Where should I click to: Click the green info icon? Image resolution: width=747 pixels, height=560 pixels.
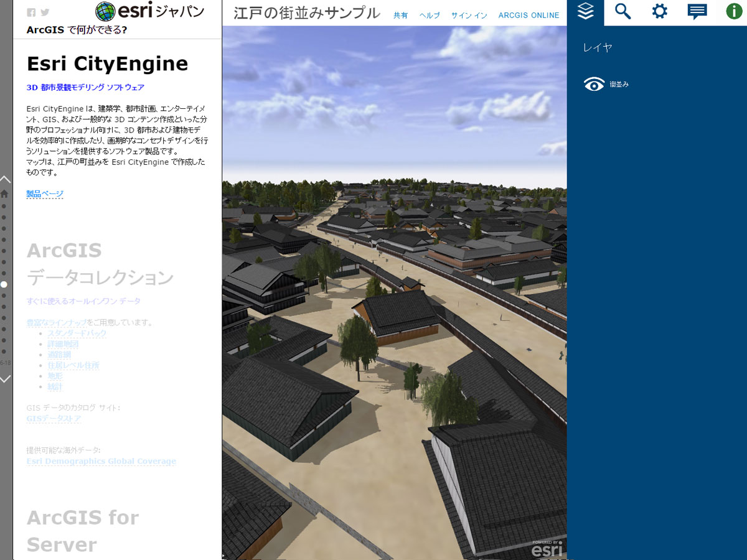735,12
